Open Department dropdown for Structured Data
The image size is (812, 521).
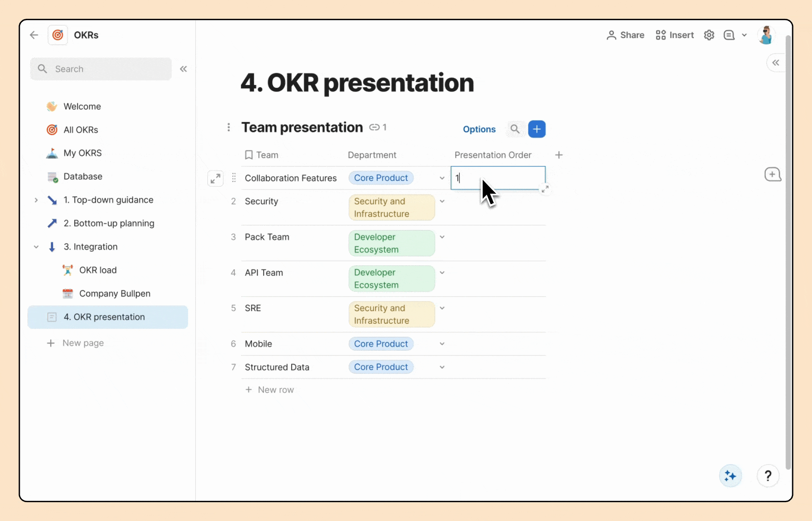(442, 367)
